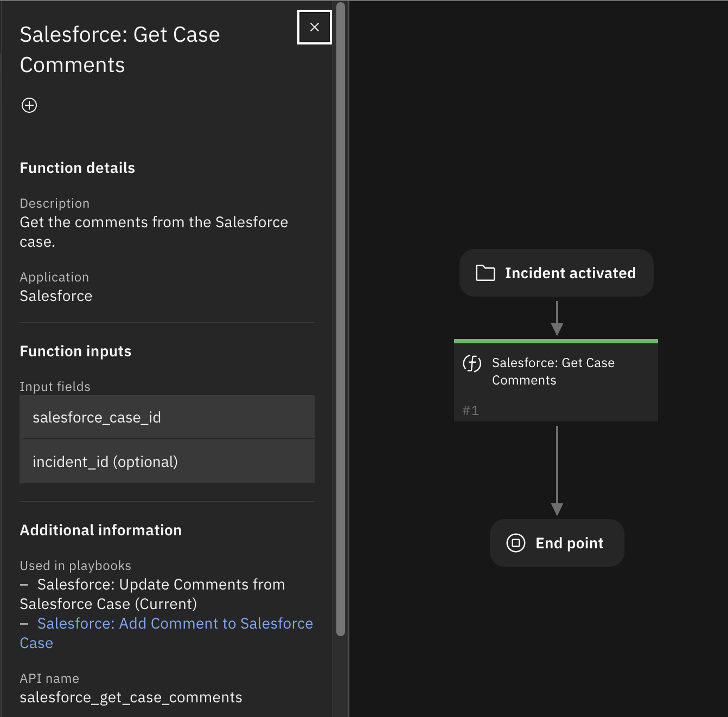This screenshot has width=728, height=717.
Task: Click the 'Salesforce: Update Comments from Salesforce Case (Current)' text
Action: coord(152,594)
